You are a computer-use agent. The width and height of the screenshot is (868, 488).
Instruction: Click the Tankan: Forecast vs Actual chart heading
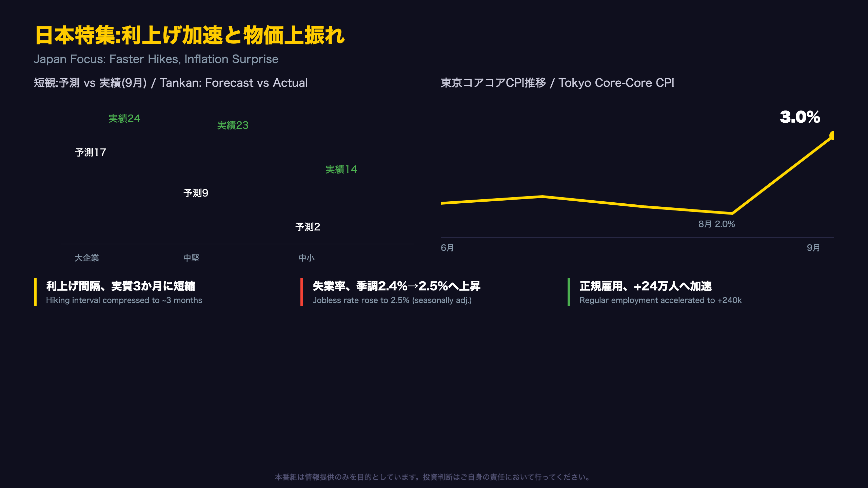171,83
